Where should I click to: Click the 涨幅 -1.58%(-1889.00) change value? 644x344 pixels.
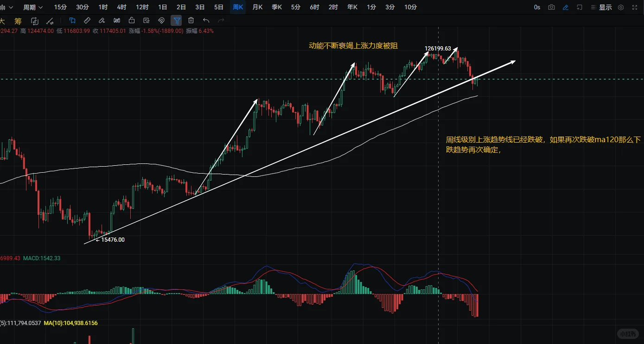(x=156, y=31)
